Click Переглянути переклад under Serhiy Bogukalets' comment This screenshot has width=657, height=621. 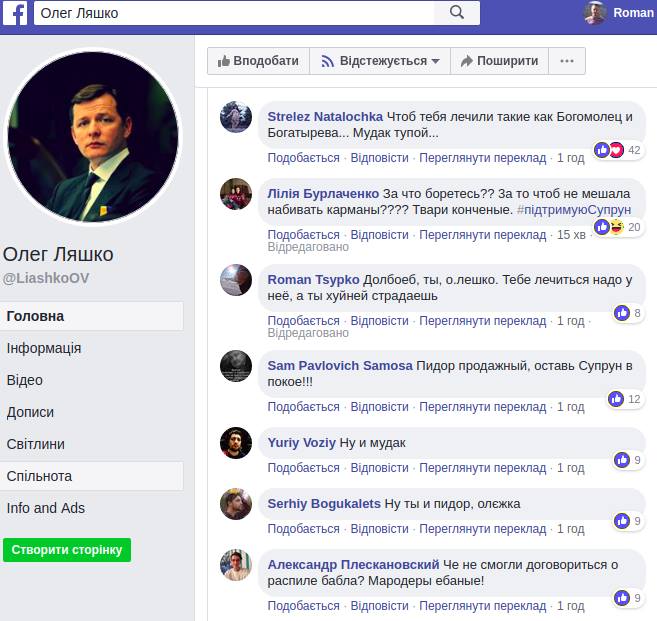[x=482, y=529]
